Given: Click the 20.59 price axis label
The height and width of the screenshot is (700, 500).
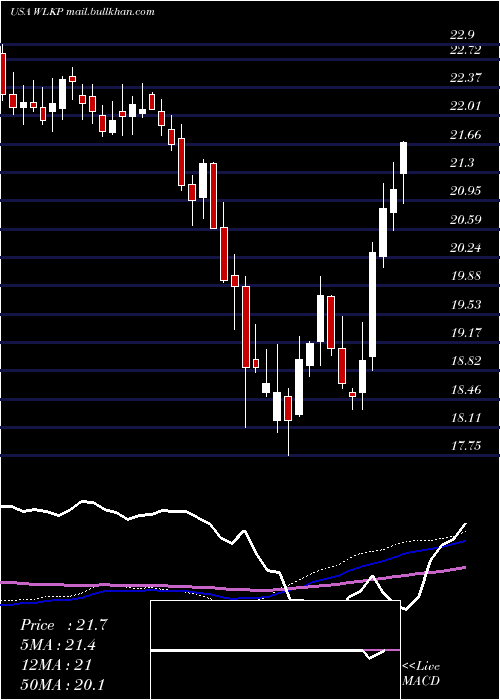Looking at the screenshot, I should [x=466, y=219].
